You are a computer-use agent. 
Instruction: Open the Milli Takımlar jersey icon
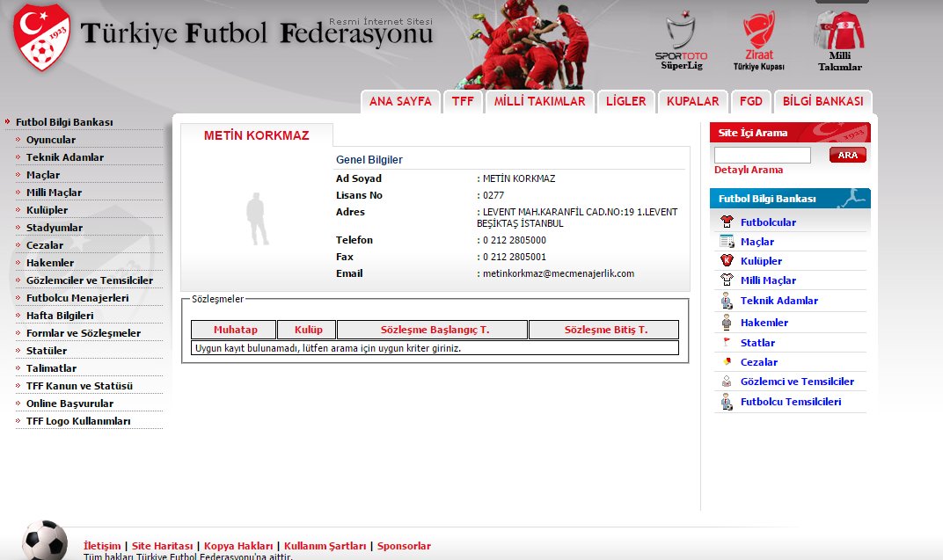click(x=839, y=40)
